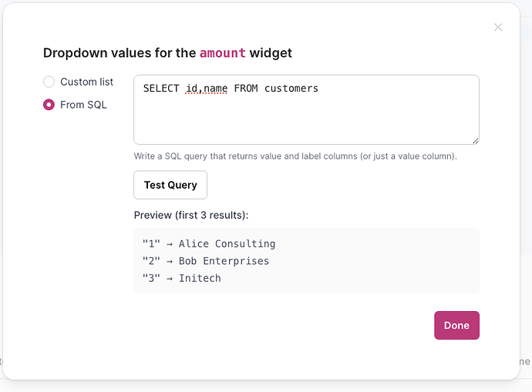Image resolution: width=532 pixels, height=392 pixels.
Task: Place cursor on the SELECT keyword
Action: pyautogui.click(x=161, y=89)
